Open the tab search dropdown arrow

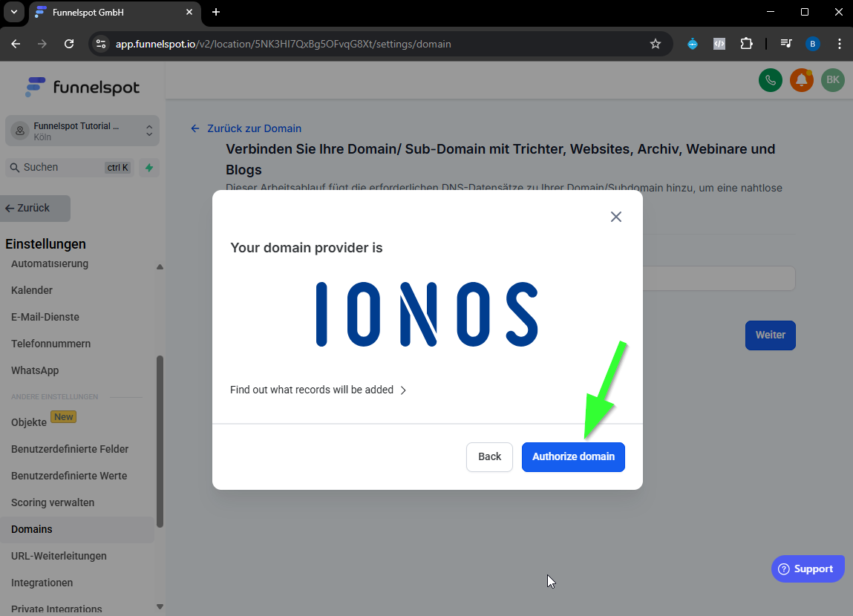coord(14,12)
